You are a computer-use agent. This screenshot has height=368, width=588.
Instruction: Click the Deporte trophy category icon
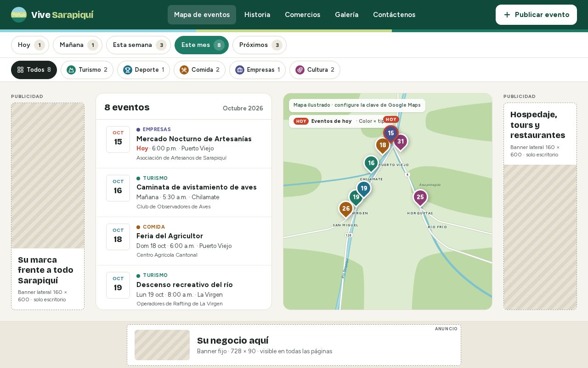(128, 70)
